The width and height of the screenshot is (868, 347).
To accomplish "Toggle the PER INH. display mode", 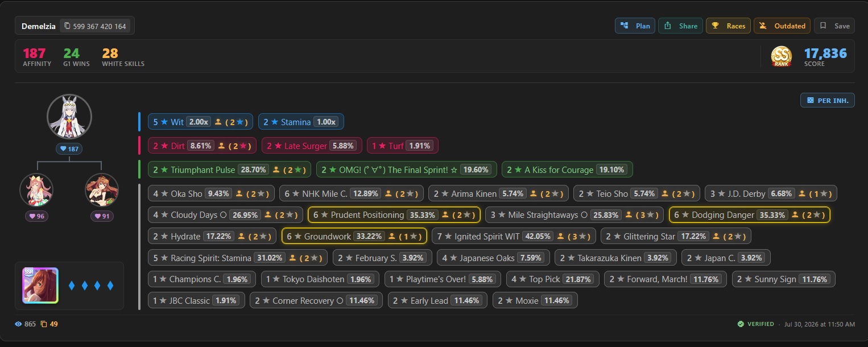I will pyautogui.click(x=828, y=101).
